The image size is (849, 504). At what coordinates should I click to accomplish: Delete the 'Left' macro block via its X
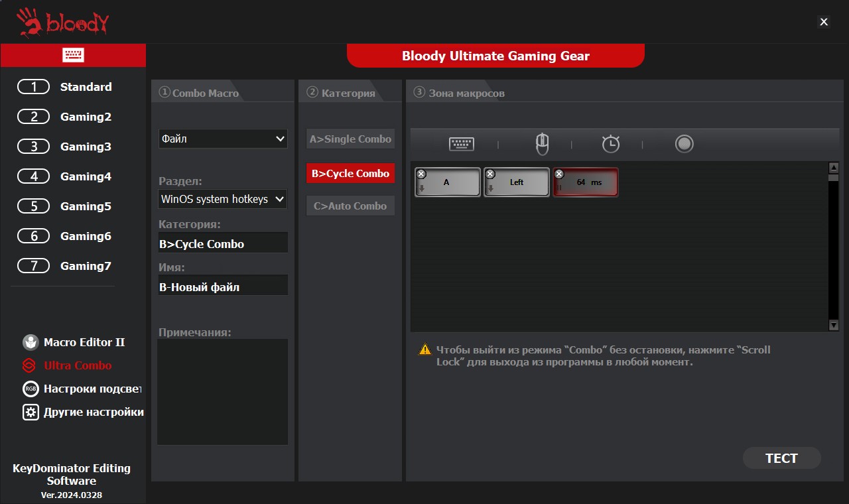tap(490, 174)
